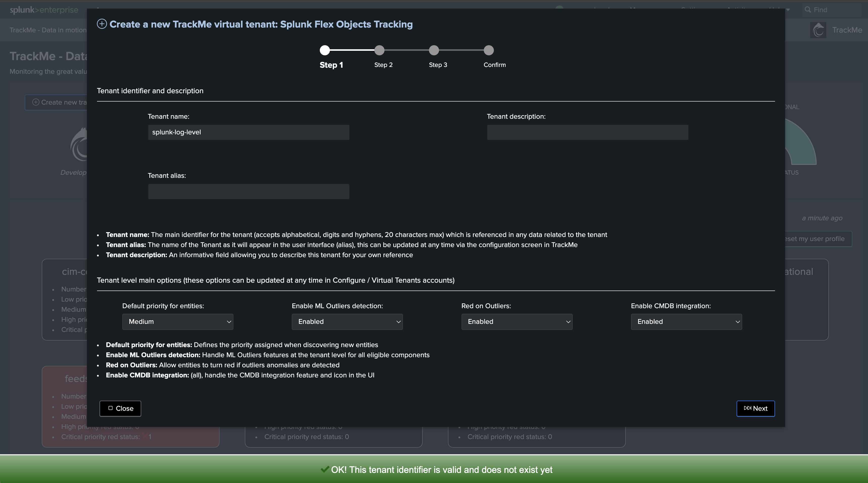Open the Enable CMDB integration dropdown

point(686,322)
